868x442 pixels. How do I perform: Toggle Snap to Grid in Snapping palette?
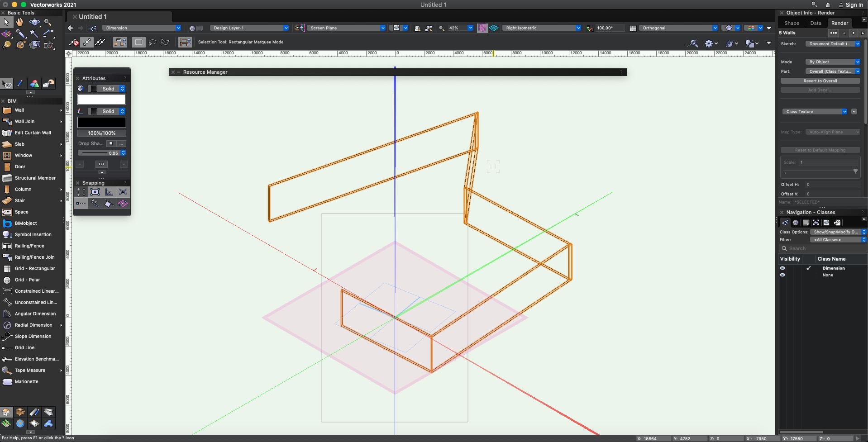click(81, 192)
